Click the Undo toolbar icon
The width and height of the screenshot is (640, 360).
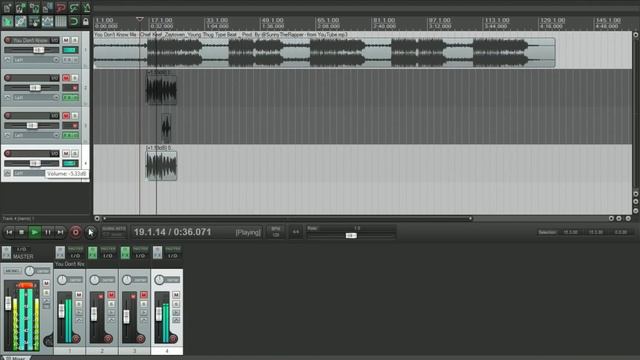(61, 7)
